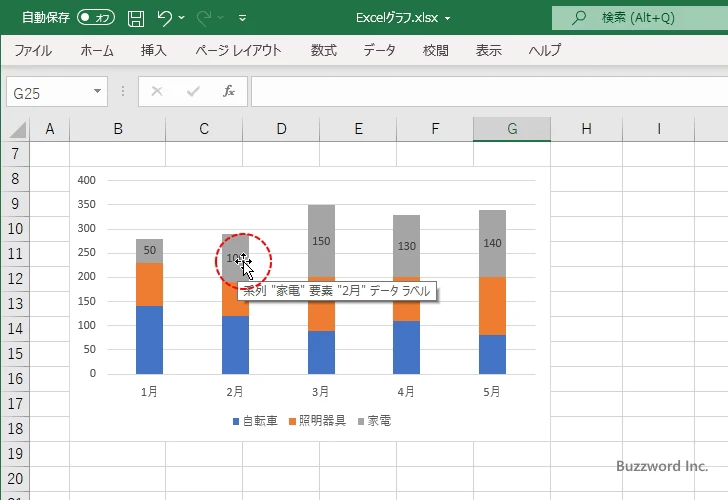This screenshot has width=728, height=500.
Task: Click the 150 data label on 3月 bar
Action: 321,241
